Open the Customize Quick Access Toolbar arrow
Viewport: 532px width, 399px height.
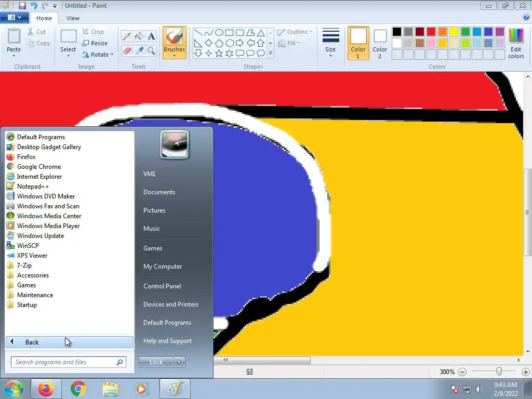55,6
